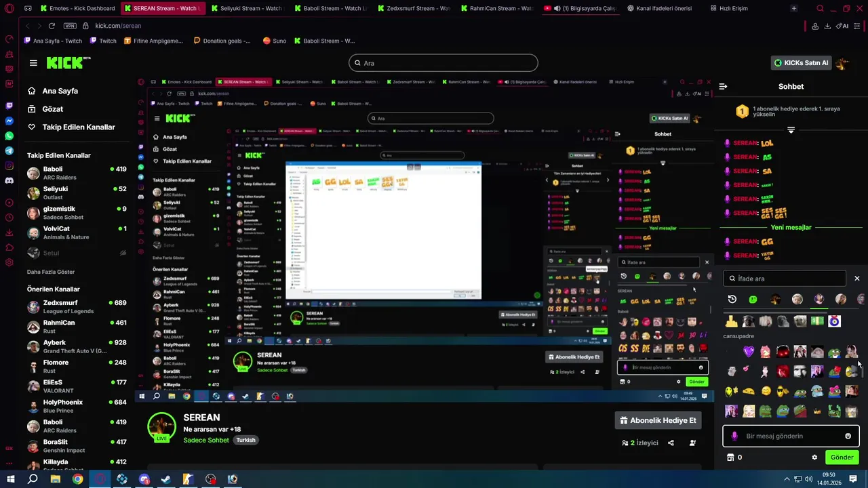Open gizemistik channel in sidebar
868x488 pixels.
[77, 213]
